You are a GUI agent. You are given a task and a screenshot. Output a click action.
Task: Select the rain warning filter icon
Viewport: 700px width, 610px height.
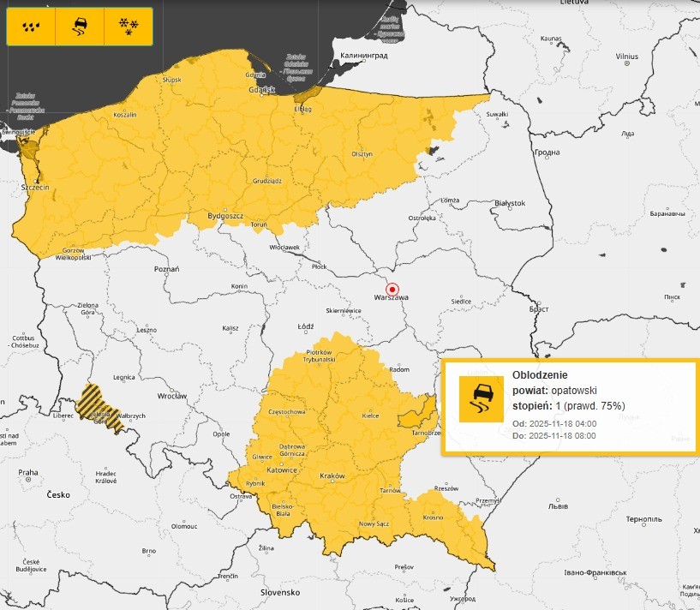tap(30, 27)
